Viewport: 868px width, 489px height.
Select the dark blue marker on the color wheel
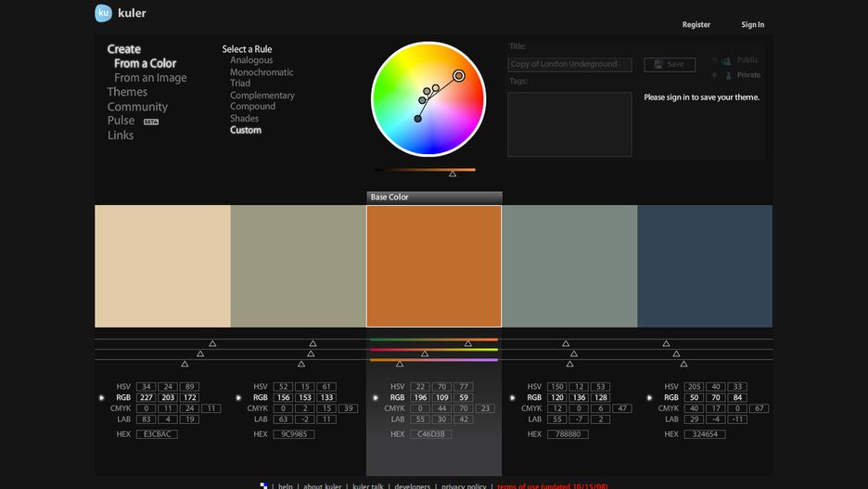(x=418, y=119)
